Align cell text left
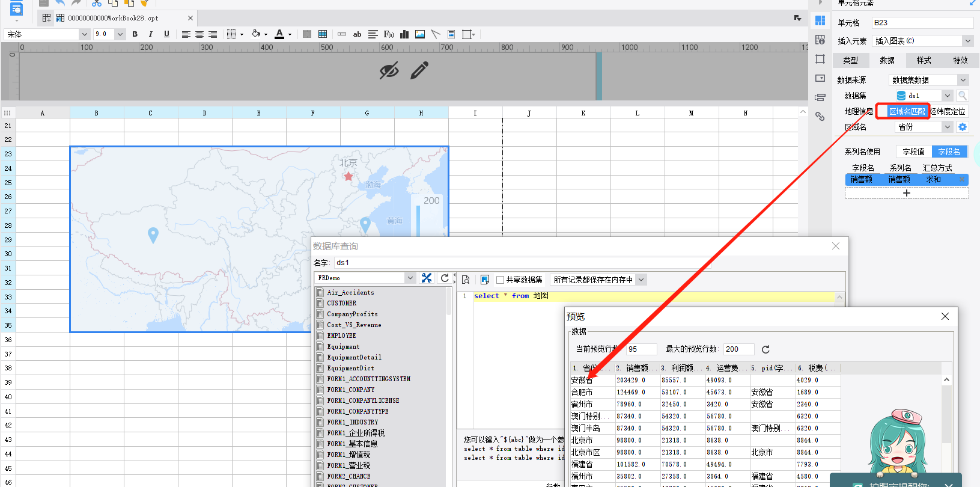The image size is (980, 487). pos(186,34)
